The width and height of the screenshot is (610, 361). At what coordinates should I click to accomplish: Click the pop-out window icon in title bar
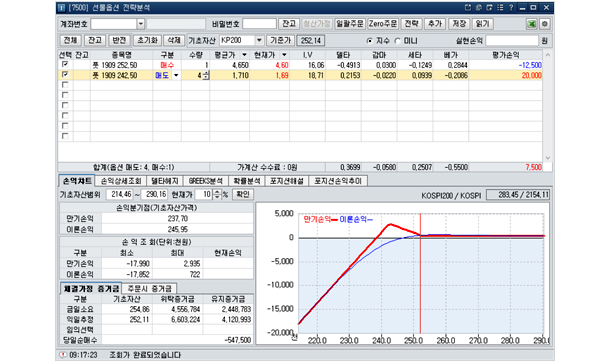[468, 7]
